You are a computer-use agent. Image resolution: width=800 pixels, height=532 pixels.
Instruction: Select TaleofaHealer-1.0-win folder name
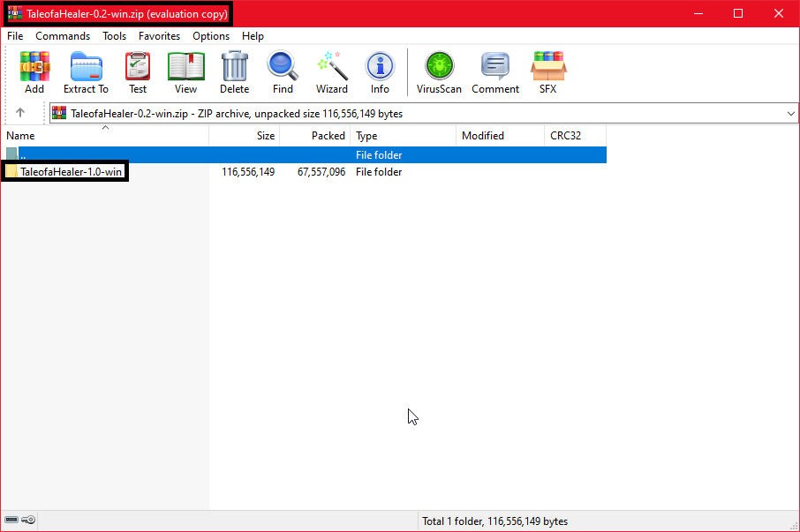click(x=71, y=172)
